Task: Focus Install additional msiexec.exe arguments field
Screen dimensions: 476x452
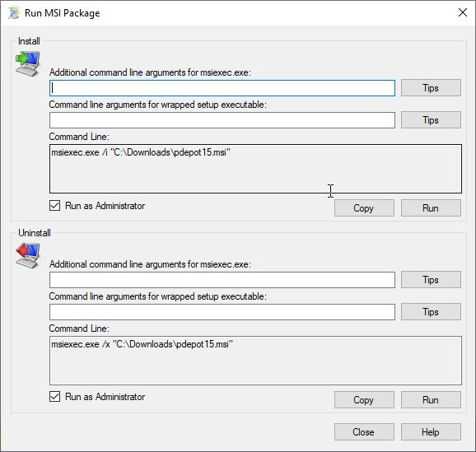Action: point(222,88)
